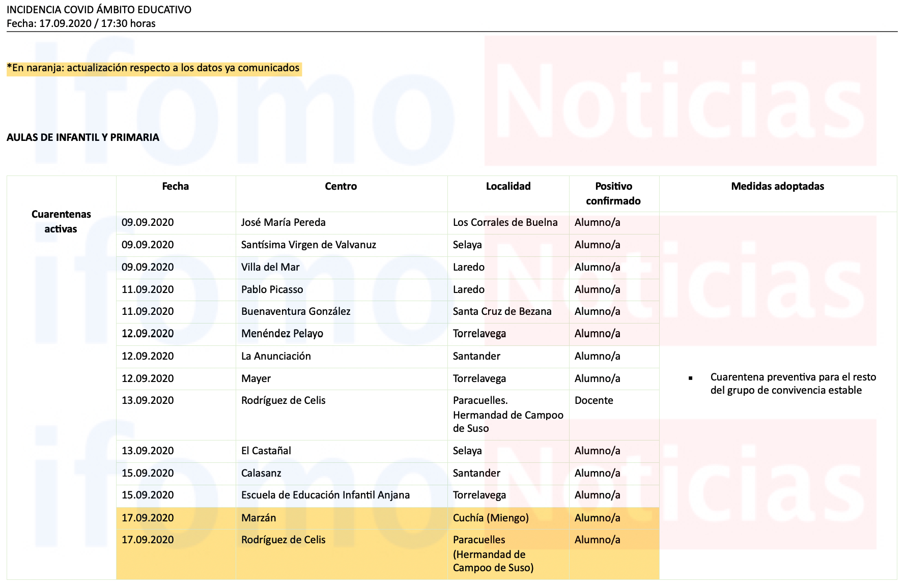Image resolution: width=906 pixels, height=588 pixels.
Task: Select the 'Centro' column header
Action: (x=341, y=186)
